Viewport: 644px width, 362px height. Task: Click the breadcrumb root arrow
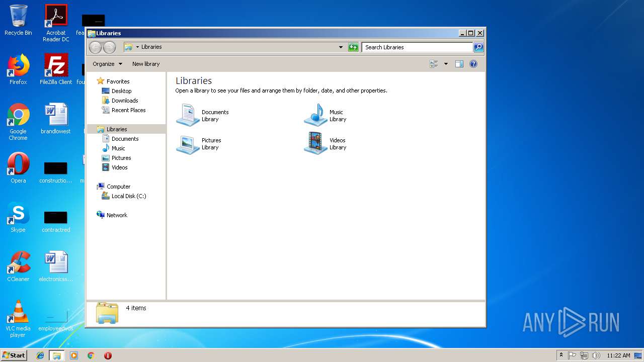(137, 47)
